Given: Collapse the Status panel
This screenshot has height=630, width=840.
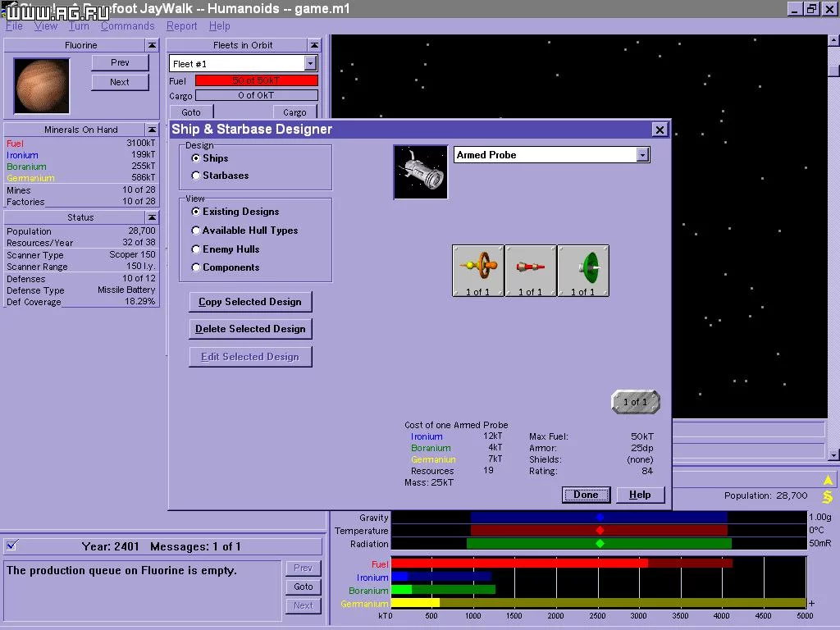Looking at the screenshot, I should pyautogui.click(x=152, y=217).
